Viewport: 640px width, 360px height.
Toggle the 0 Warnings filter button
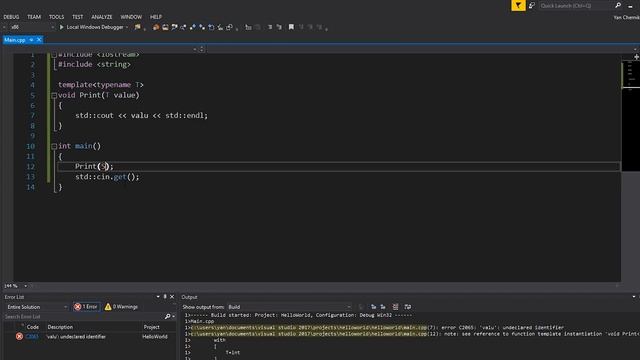[x=121, y=307]
